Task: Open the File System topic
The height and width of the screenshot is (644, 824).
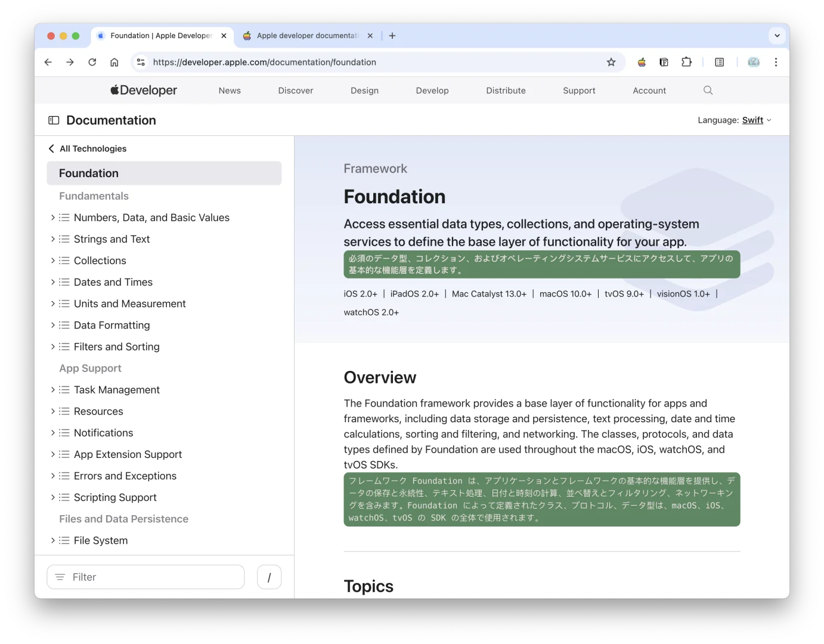Action: (x=101, y=540)
